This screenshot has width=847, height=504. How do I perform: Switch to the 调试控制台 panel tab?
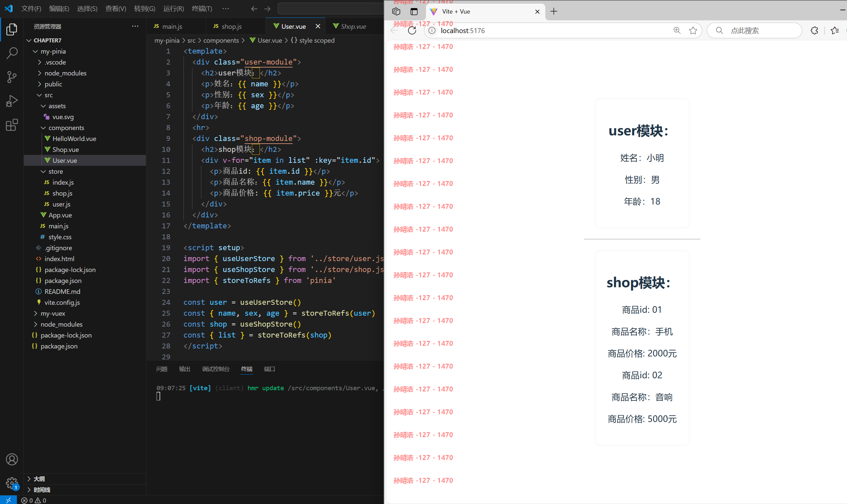point(216,369)
